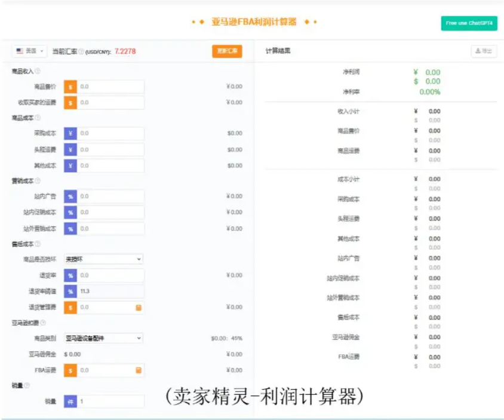Image resolution: width=504 pixels, height=420 pixels.
Task: Focus the 商品售价 input field
Action: click(110, 87)
